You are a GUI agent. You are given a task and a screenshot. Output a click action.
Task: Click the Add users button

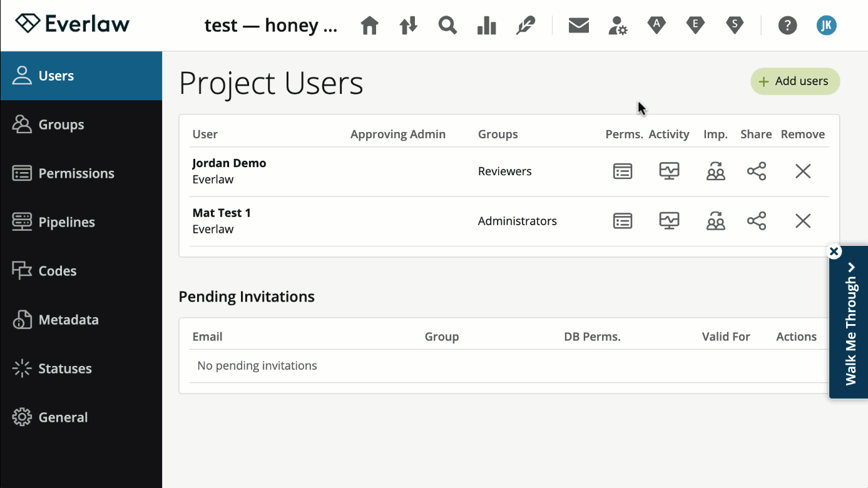point(795,81)
